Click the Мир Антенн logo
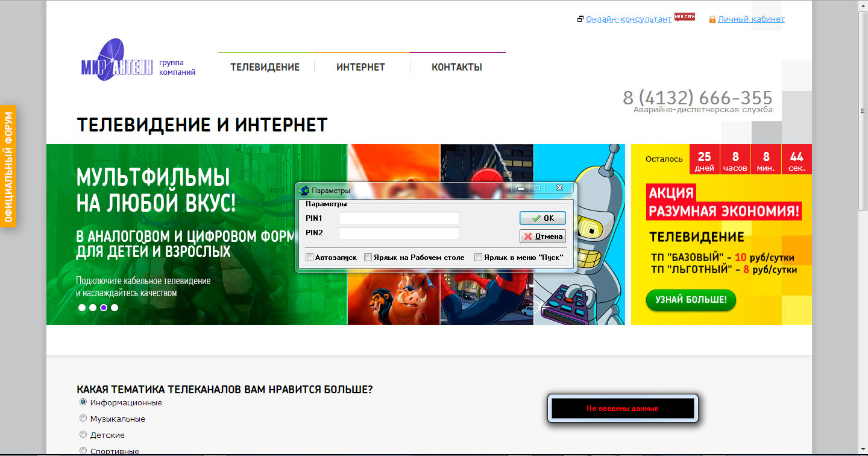 118,60
